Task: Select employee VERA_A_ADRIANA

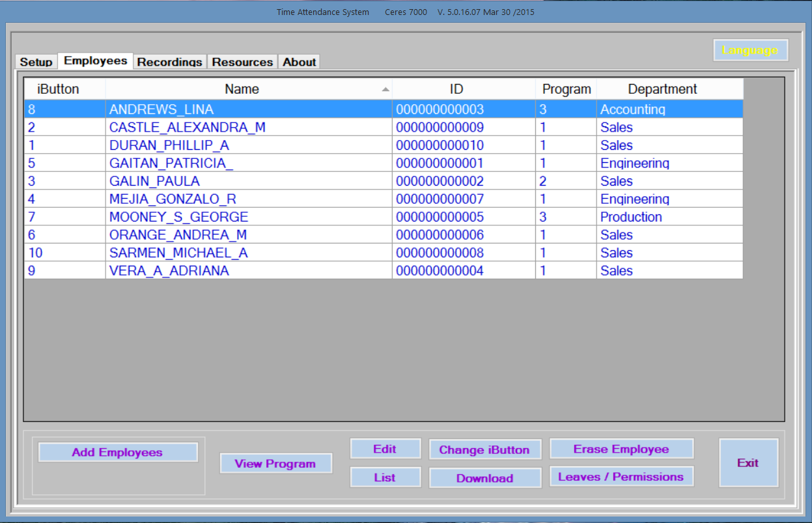Action: coord(249,270)
